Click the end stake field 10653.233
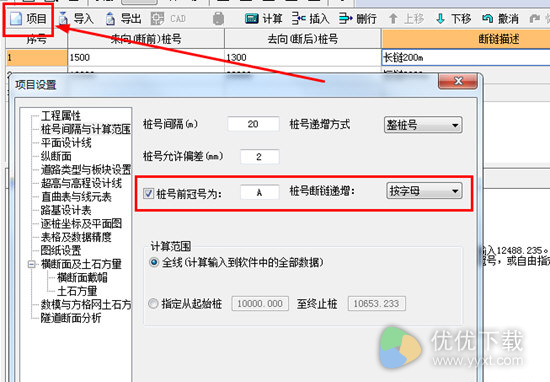 coord(376,303)
